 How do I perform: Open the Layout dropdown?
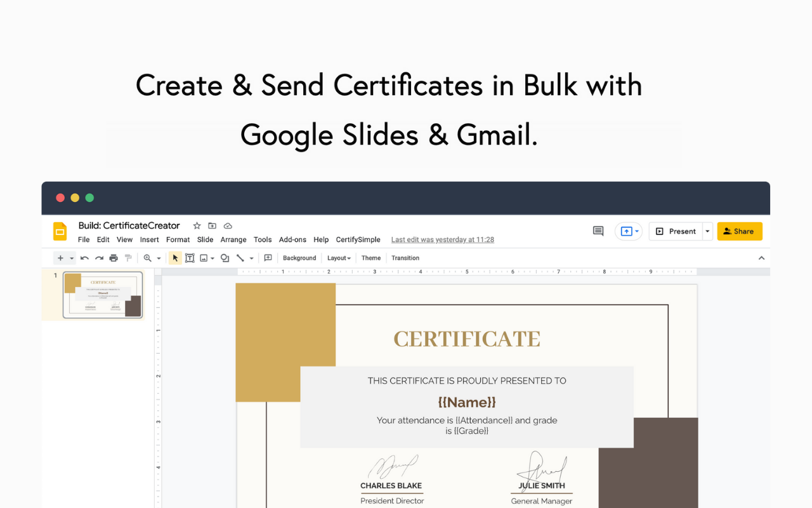click(x=339, y=258)
